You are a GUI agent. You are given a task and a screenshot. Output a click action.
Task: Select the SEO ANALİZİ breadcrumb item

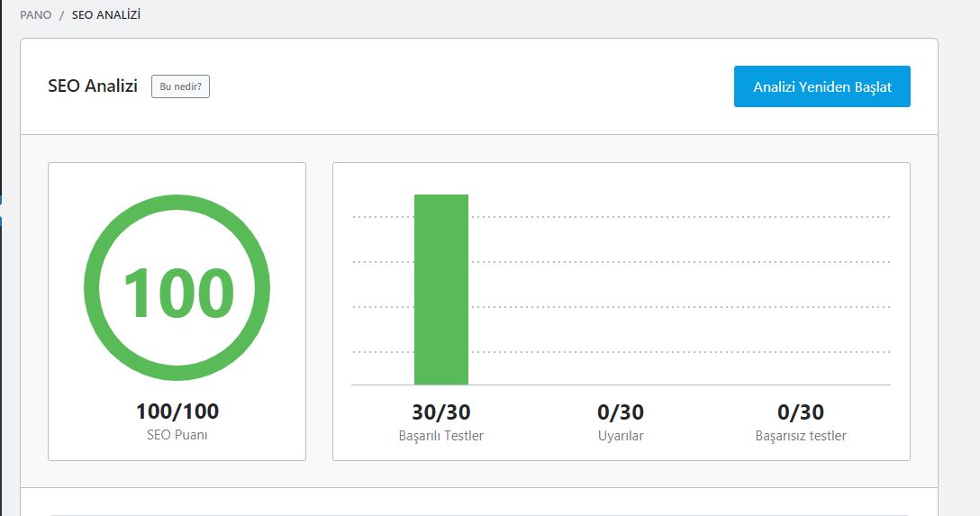105,14
